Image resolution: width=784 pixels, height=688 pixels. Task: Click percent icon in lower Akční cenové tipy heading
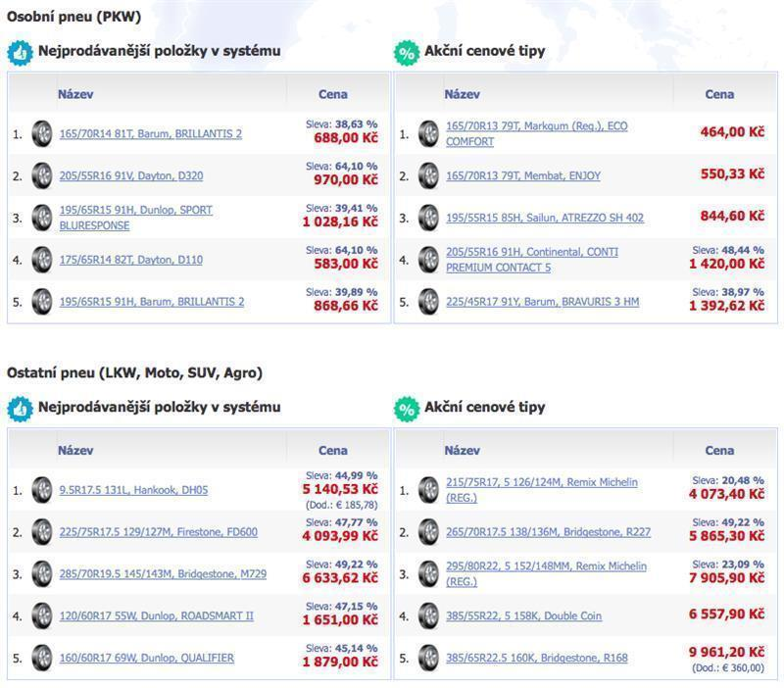[x=407, y=409]
